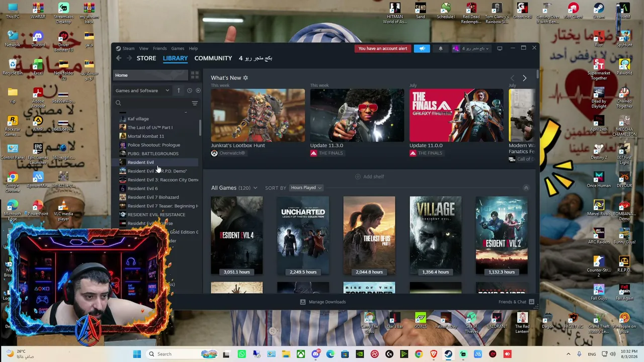Open the Riot Client desktop icon
644x362 pixels.
click(x=573, y=11)
